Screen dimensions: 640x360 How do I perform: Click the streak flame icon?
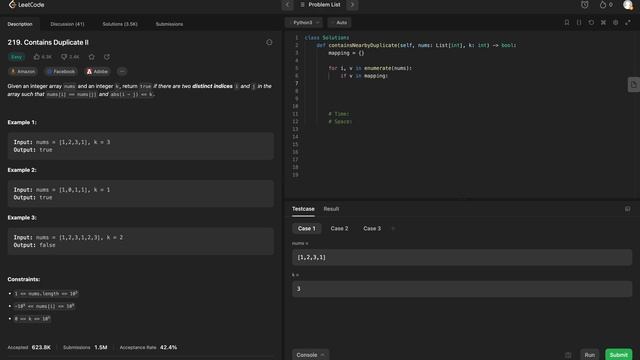602,5
